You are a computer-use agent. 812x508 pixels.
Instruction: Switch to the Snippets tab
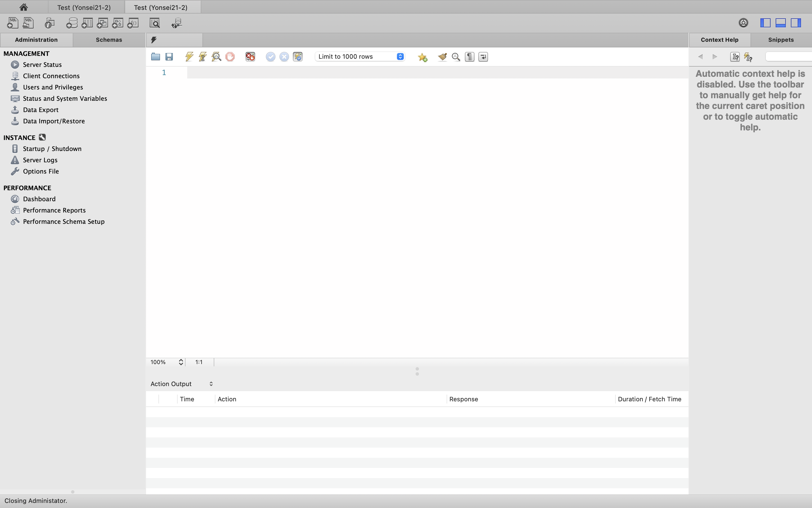pos(781,40)
